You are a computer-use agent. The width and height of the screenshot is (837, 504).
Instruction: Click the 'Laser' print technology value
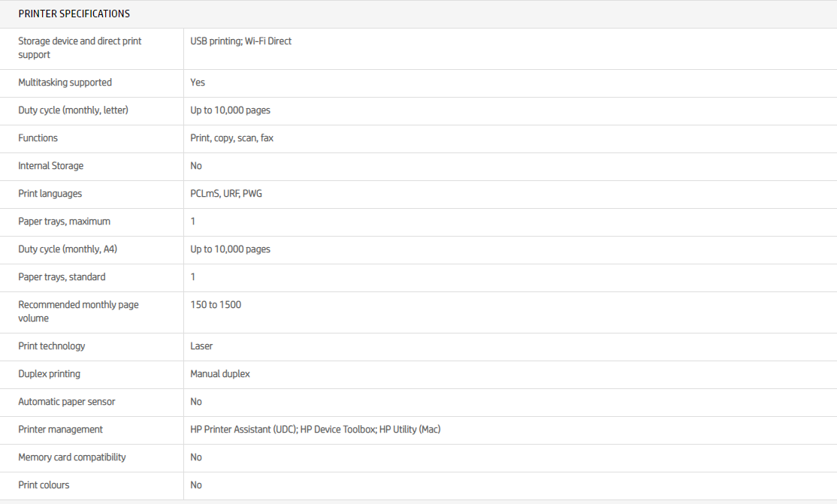click(x=201, y=346)
